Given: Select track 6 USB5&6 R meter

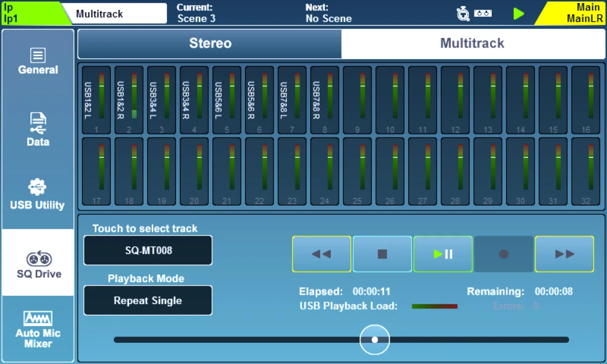Looking at the screenshot, I should (x=259, y=100).
